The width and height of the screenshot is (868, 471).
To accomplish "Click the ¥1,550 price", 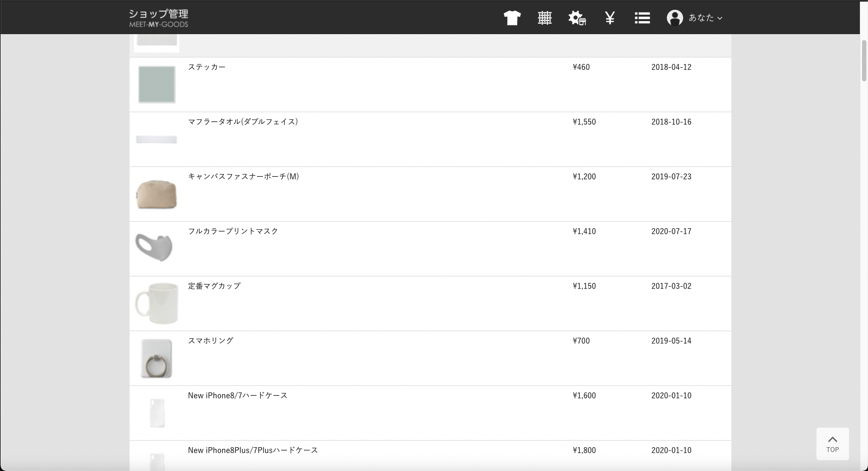I will click(584, 122).
